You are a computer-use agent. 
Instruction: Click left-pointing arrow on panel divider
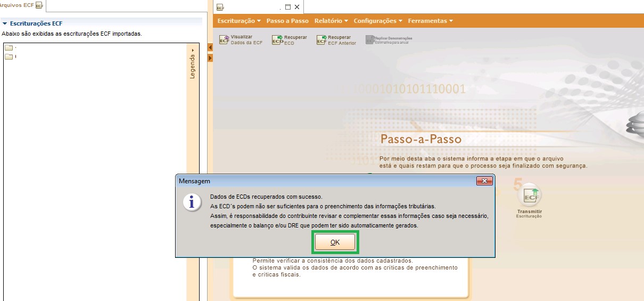[210, 47]
